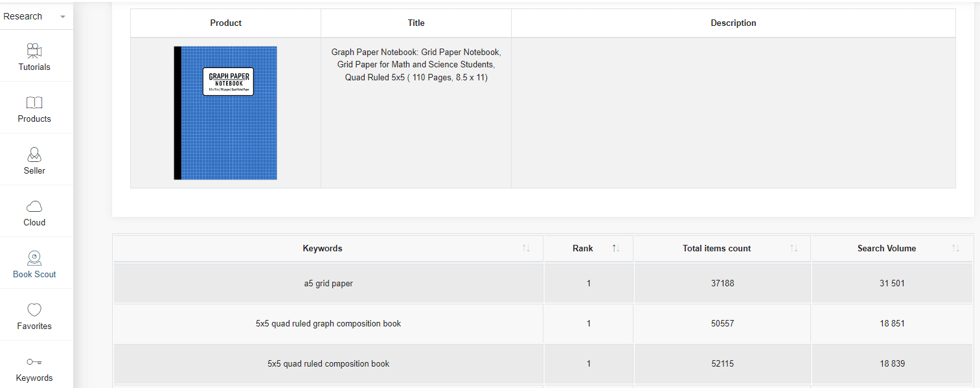Sort by Search Volume arrows

point(956,248)
